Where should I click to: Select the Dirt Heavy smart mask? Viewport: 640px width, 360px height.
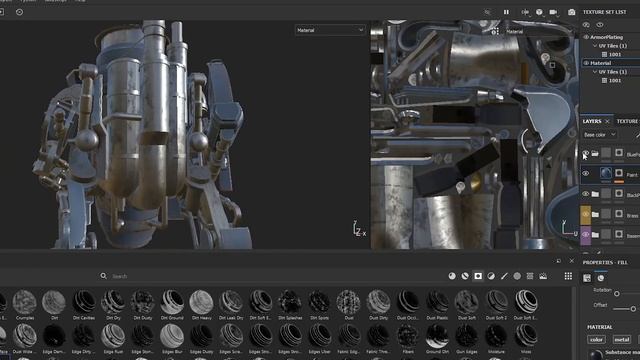coord(201,304)
